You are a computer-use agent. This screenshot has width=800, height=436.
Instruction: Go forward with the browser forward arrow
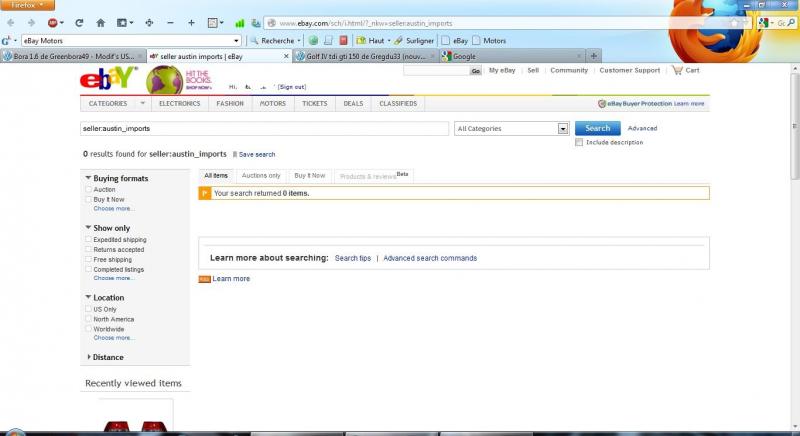(32, 23)
